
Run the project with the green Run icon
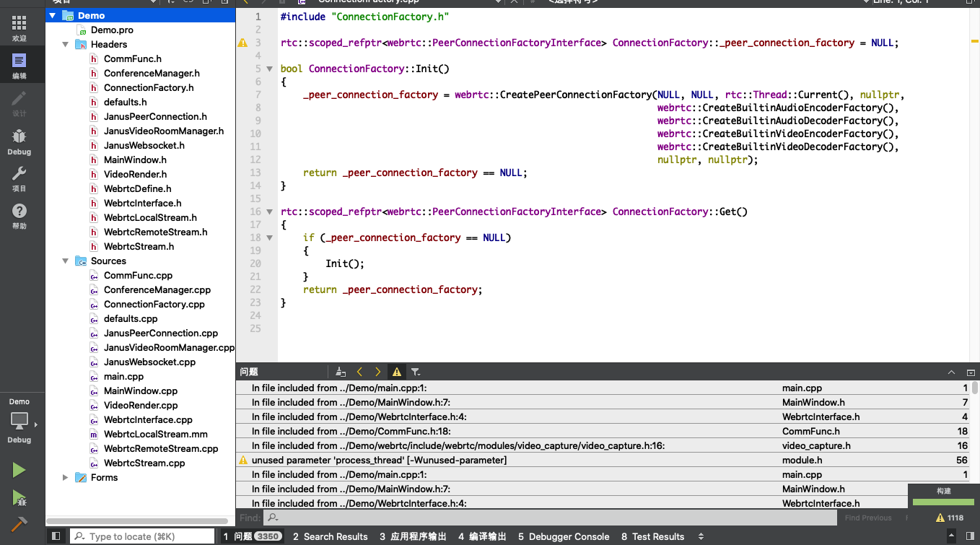pyautogui.click(x=18, y=469)
